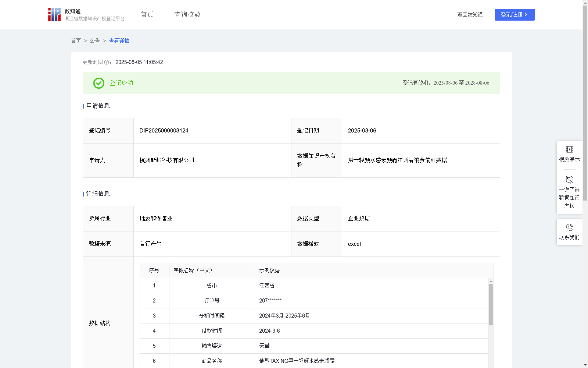Open 一键了解数据知识产权 guide icon
The height and width of the screenshot is (368, 588).
click(x=570, y=180)
